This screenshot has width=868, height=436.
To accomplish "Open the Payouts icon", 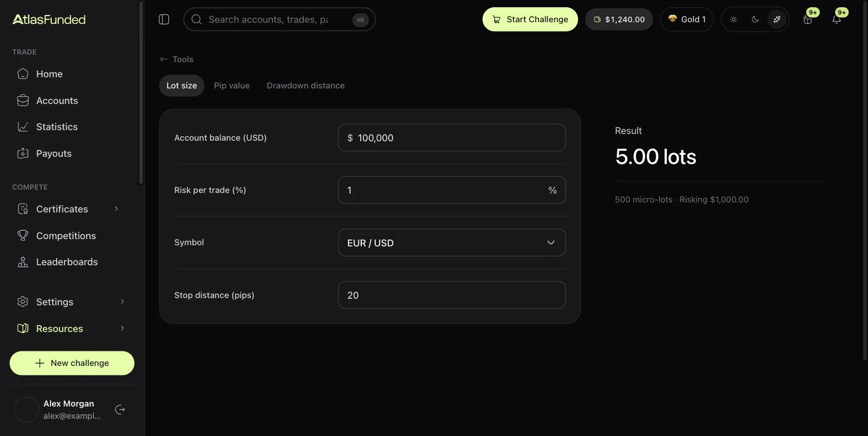I will click(23, 153).
